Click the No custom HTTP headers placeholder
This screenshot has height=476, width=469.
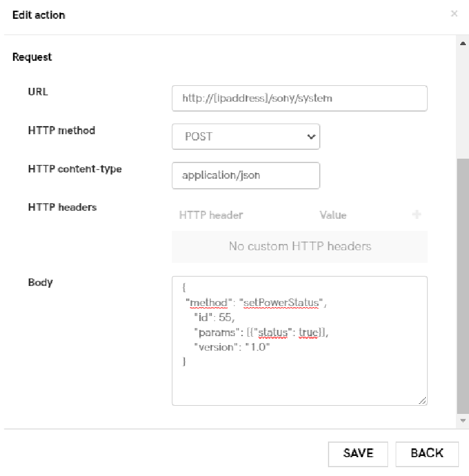point(299,246)
